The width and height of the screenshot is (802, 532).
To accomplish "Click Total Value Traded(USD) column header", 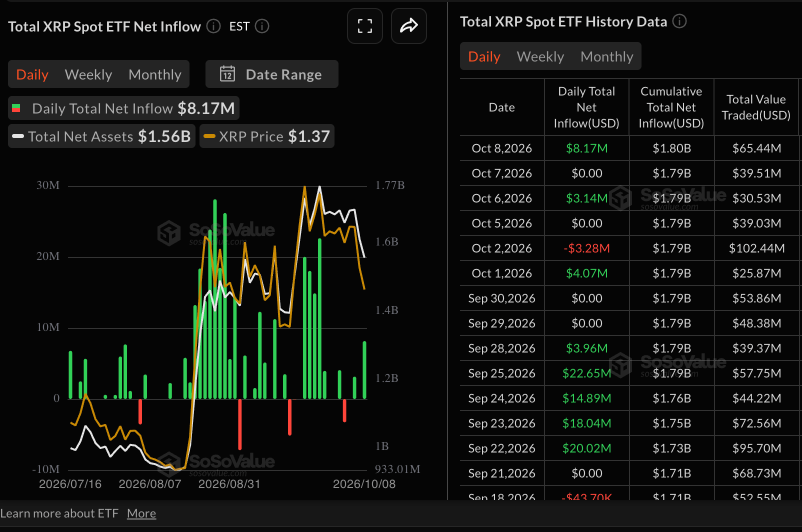I will pos(756,107).
